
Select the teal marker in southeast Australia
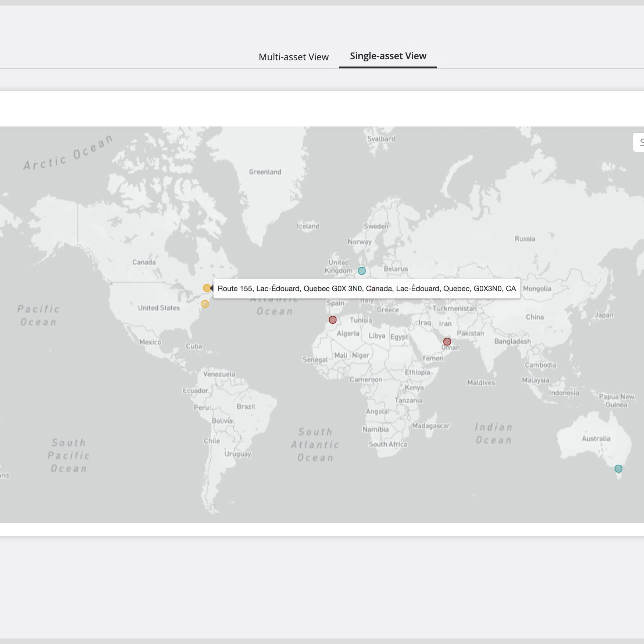[x=618, y=469]
